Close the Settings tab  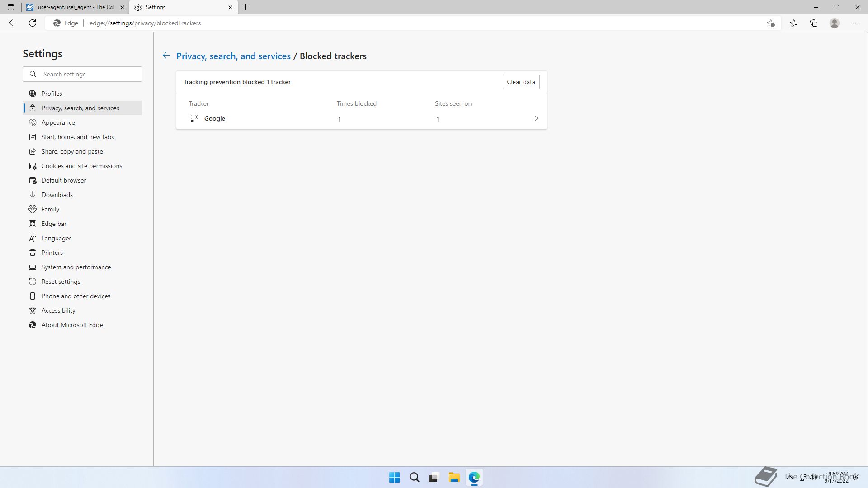point(230,7)
